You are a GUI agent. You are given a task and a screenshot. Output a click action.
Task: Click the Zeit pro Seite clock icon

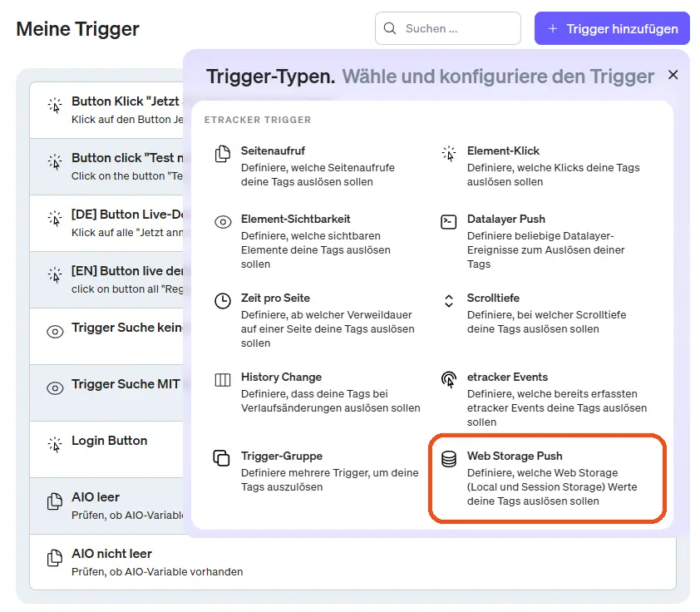222,298
